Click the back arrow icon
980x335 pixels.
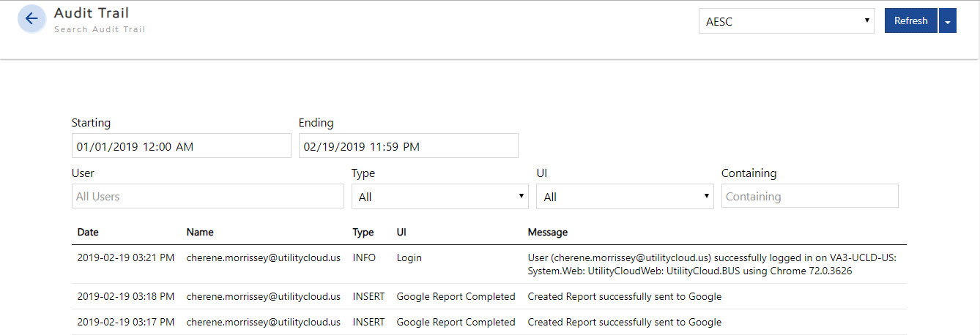click(x=31, y=19)
